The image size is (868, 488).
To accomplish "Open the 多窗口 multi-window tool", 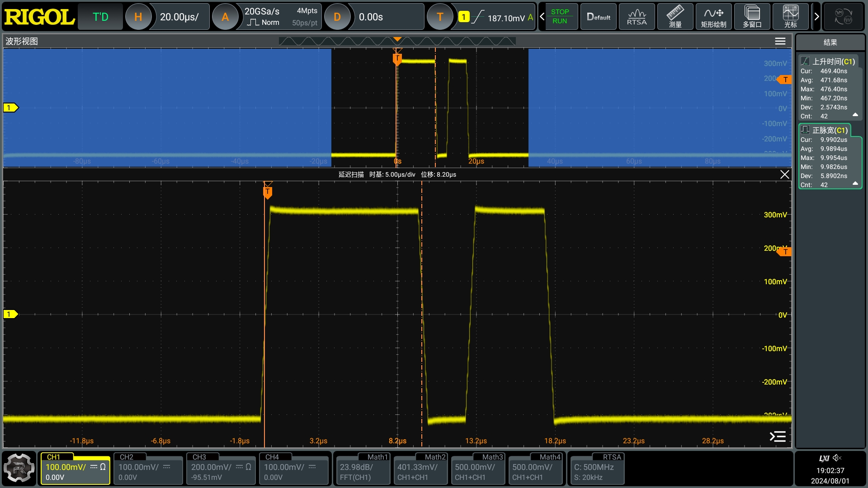I will pyautogui.click(x=752, y=16).
